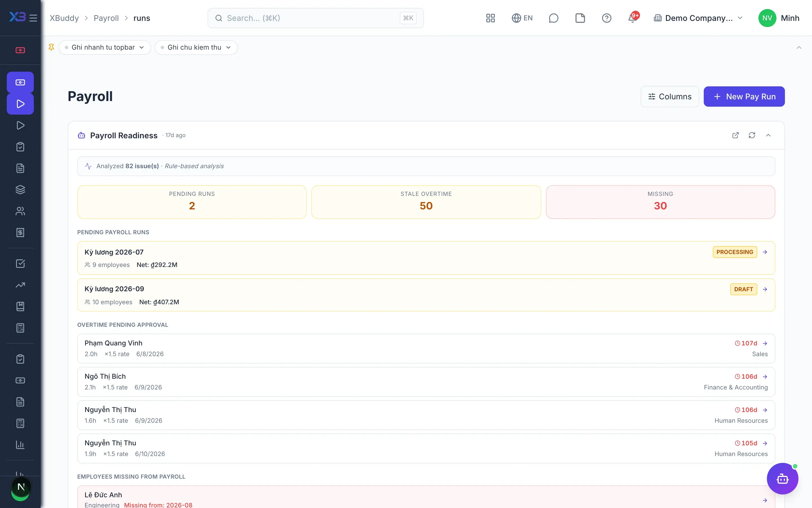The width and height of the screenshot is (812, 508).
Task: Click the XBuddy logo in sidebar
Action: [17, 17]
